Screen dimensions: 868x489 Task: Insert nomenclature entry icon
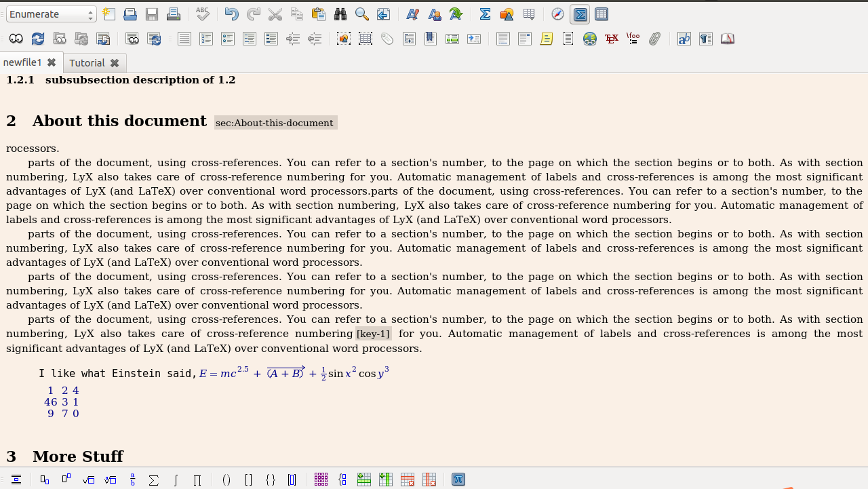click(474, 39)
